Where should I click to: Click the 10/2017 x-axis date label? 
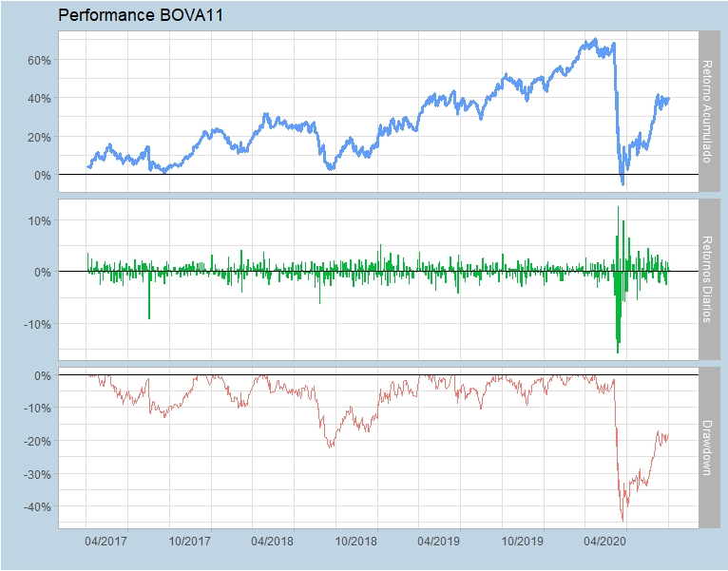[x=189, y=542]
